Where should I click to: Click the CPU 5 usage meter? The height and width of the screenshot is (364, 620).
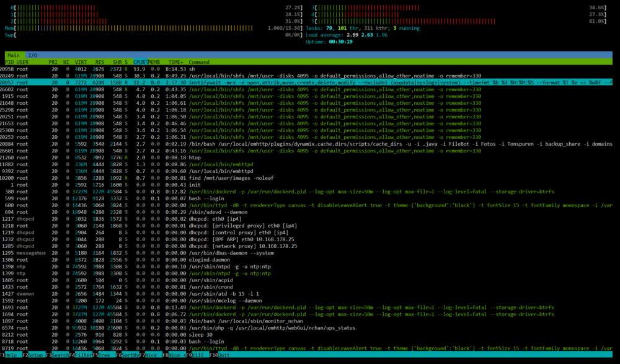459,21
